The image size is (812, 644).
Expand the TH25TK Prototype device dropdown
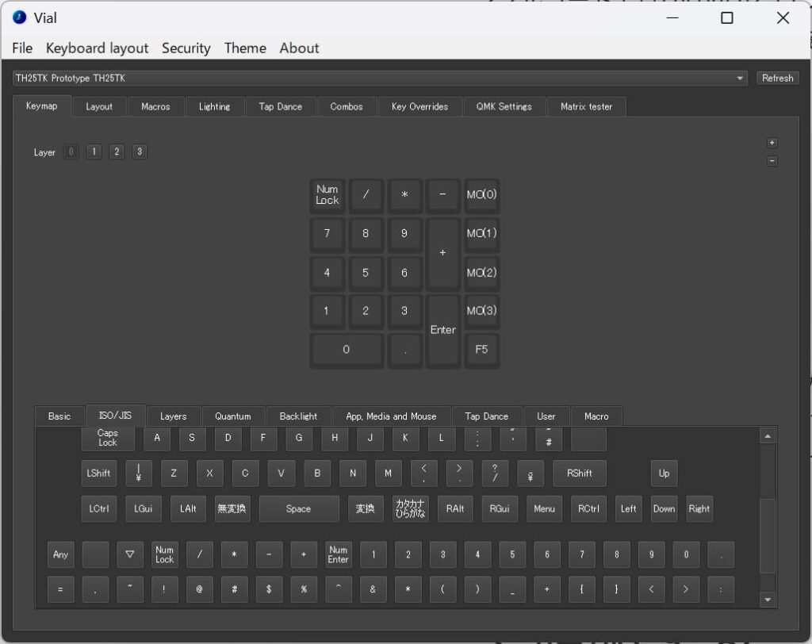click(380, 79)
